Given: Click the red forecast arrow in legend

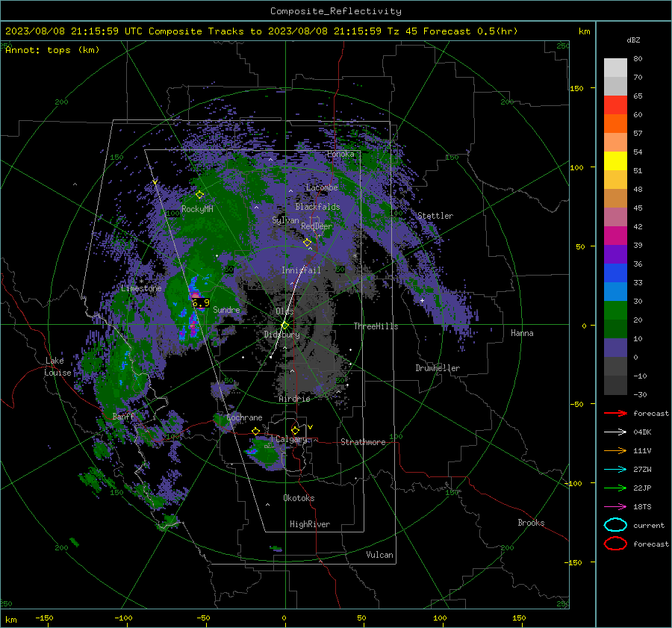Looking at the screenshot, I should (x=615, y=413).
